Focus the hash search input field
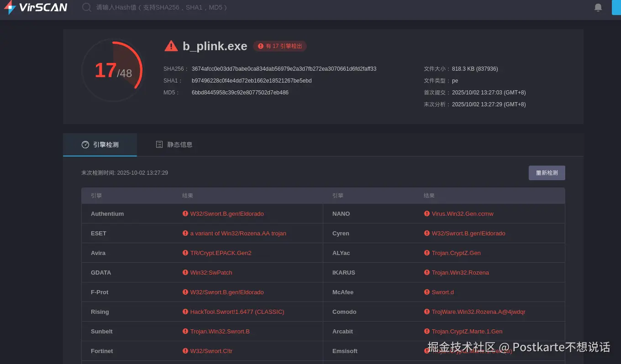Viewport: 621px width, 364px height. (162, 7)
